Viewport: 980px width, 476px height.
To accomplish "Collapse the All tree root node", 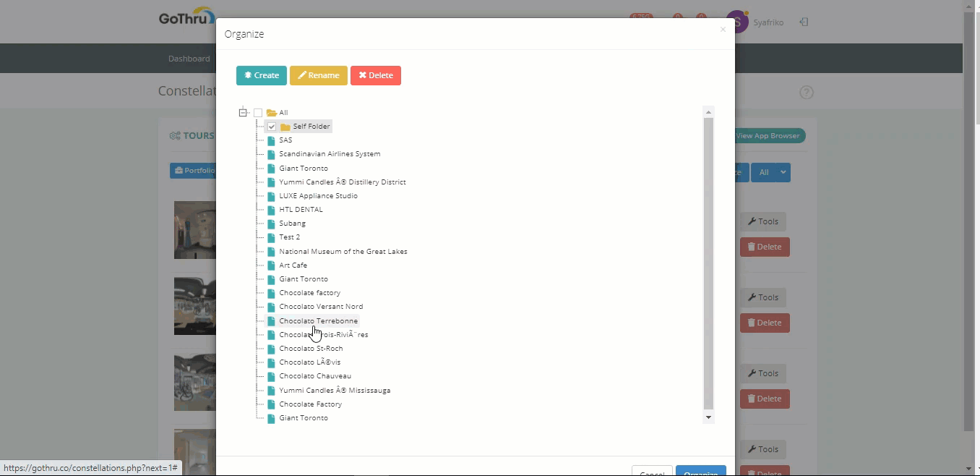I will coord(243,112).
